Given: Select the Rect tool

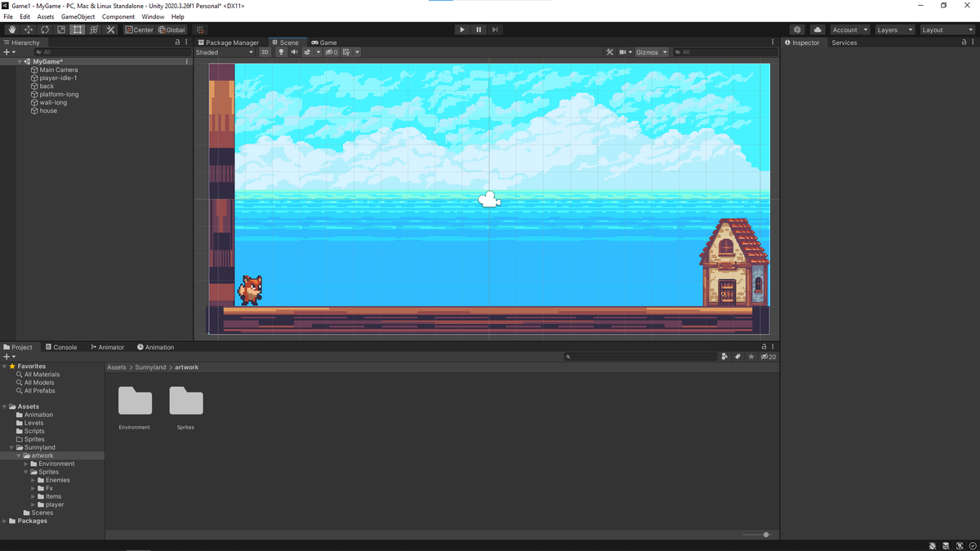Looking at the screenshot, I should (78, 29).
